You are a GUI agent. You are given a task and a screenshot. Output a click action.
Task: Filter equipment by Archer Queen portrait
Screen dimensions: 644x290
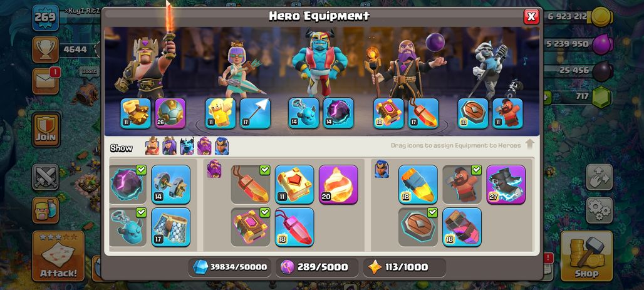click(169, 146)
